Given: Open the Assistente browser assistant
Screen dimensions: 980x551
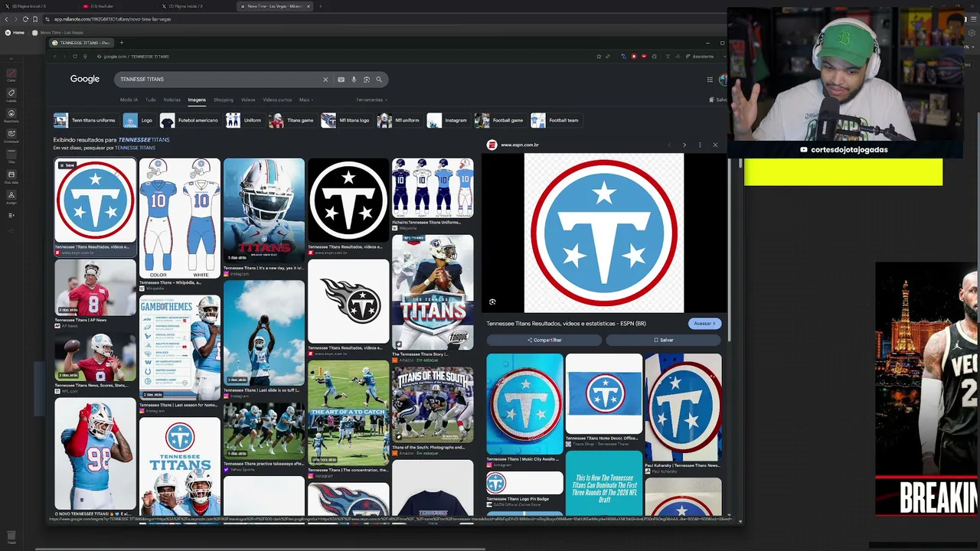Looking at the screenshot, I should [700, 56].
